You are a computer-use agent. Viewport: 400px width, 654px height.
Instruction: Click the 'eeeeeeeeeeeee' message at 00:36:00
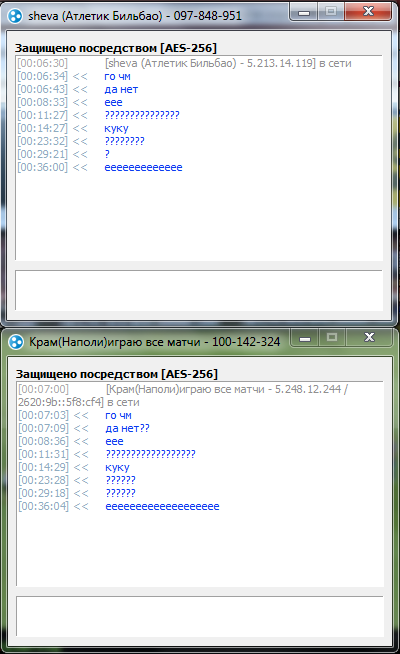pos(143,168)
